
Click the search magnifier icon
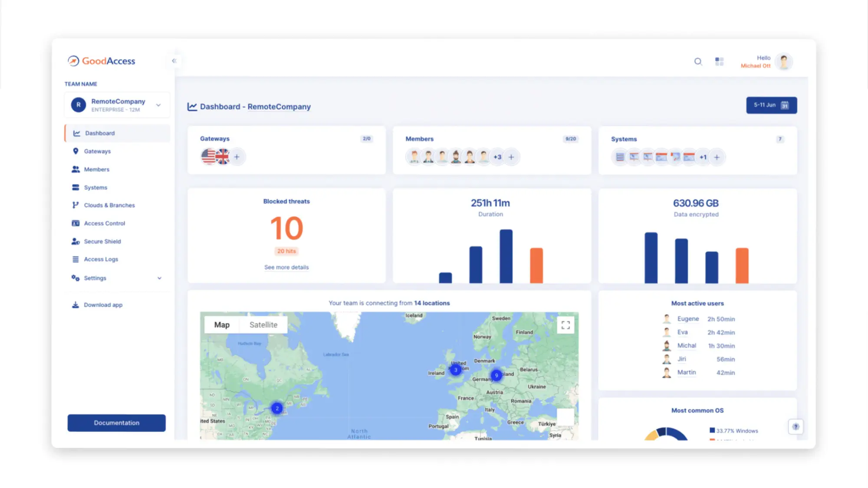698,62
